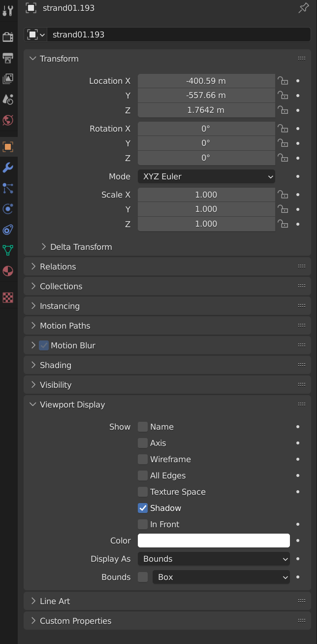Click the Location X value field
This screenshot has height=644, width=317.
pos(206,81)
